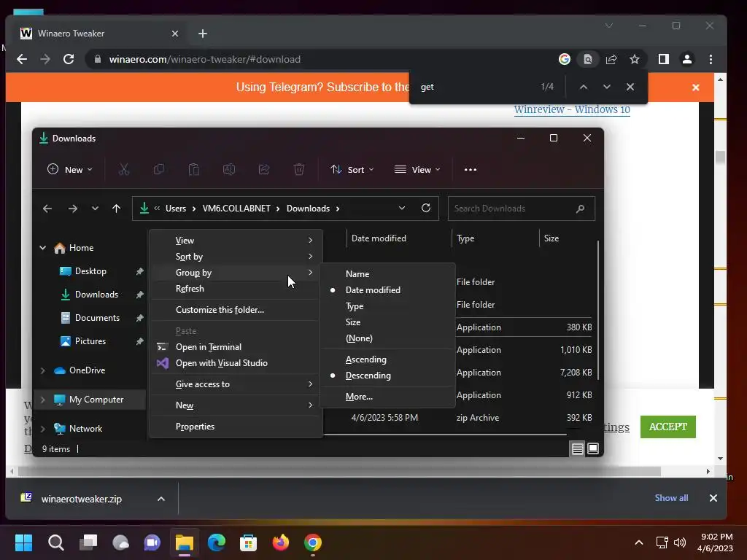747x560 pixels.
Task: Click the Google icon in address bar
Action: click(565, 59)
